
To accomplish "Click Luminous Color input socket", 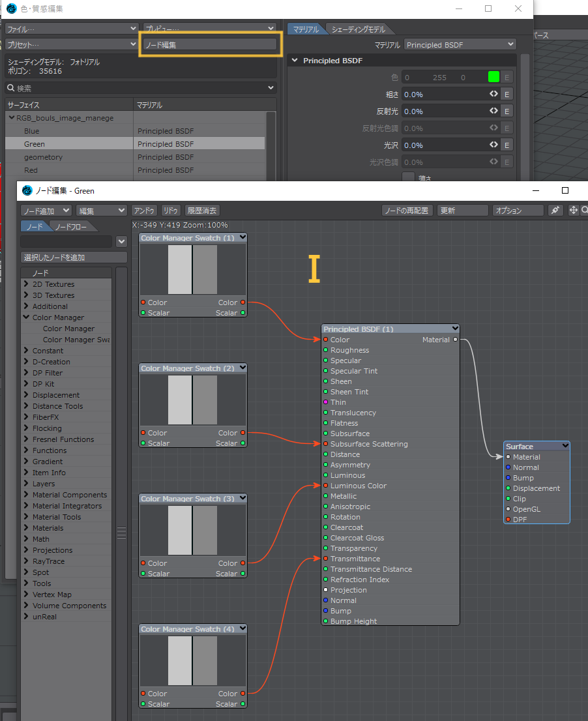I will pyautogui.click(x=325, y=486).
